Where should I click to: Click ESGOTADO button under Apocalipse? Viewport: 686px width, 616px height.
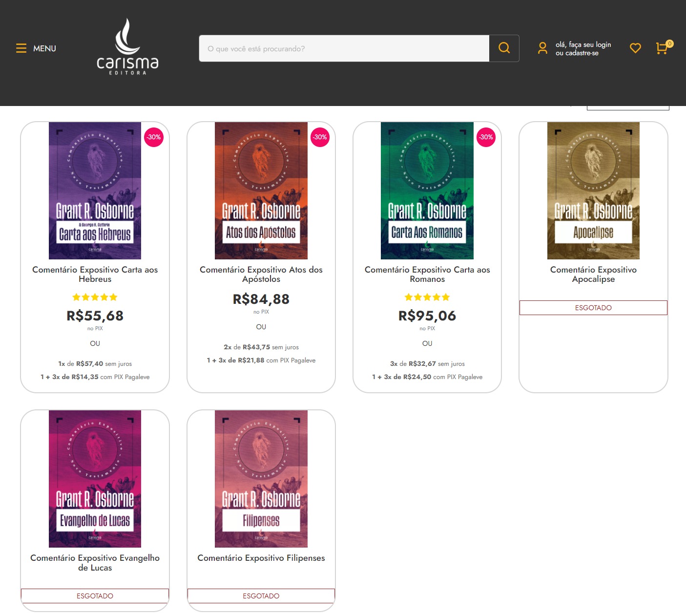(593, 308)
